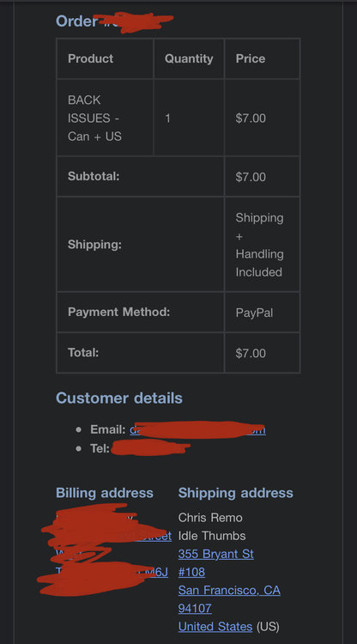357x644 pixels.
Task: Select the PayPal payment method value
Action: [254, 313]
